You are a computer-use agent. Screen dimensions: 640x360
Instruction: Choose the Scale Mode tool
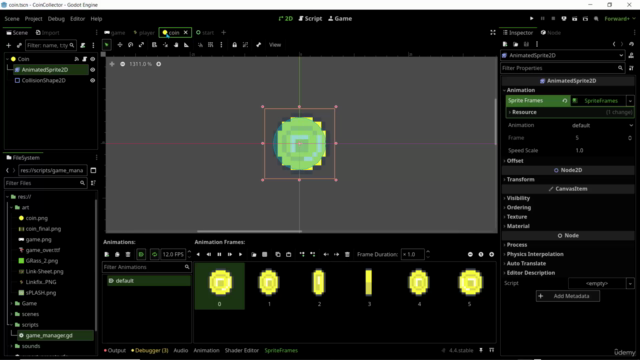141,45
